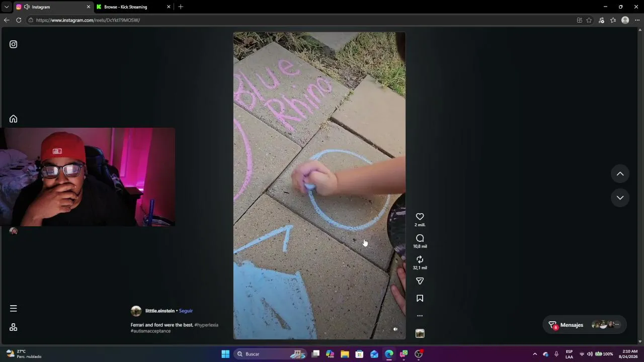Viewport: 644px width, 362px height.
Task: Mute the Instagram tab's audio speaker icon
Action: point(26,7)
